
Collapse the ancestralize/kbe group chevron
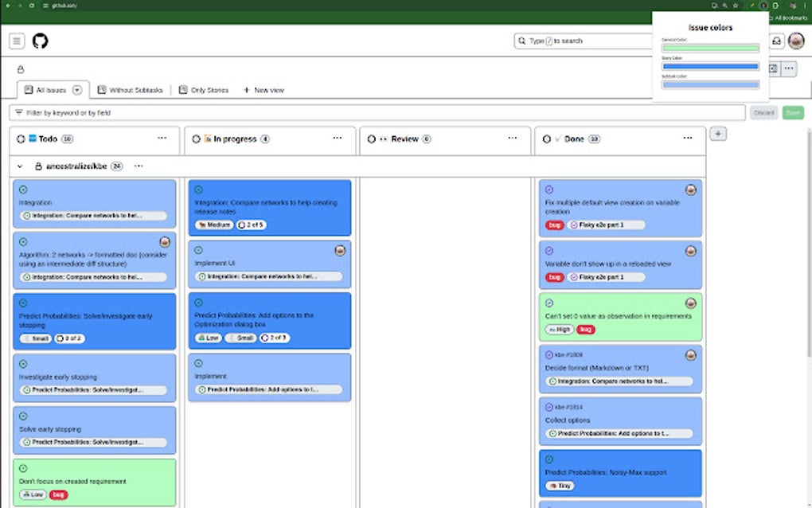pos(19,166)
